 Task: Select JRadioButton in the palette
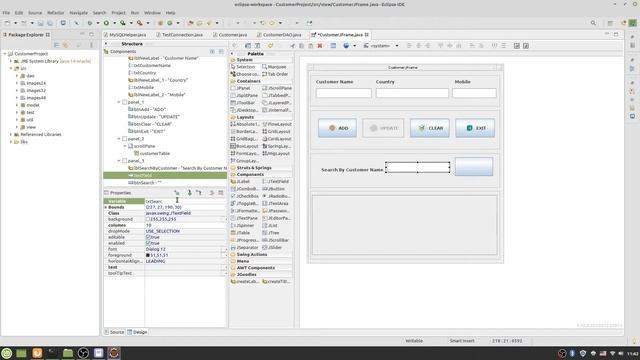(276, 196)
